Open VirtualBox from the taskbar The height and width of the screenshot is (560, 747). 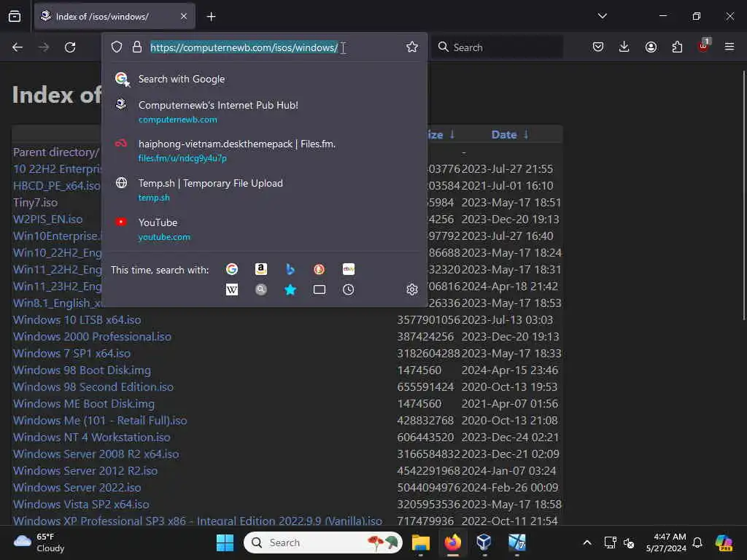click(x=484, y=542)
